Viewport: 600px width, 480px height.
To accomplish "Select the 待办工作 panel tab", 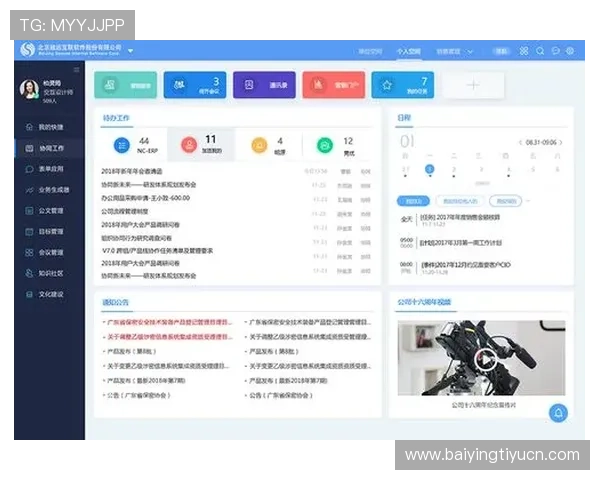I will coord(116,118).
